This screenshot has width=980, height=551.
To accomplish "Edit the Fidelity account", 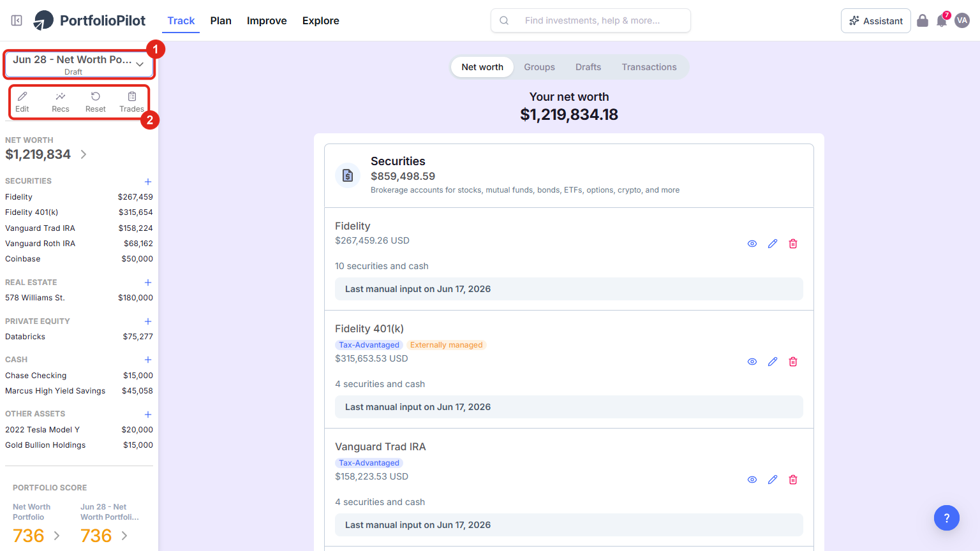I will 773,244.
